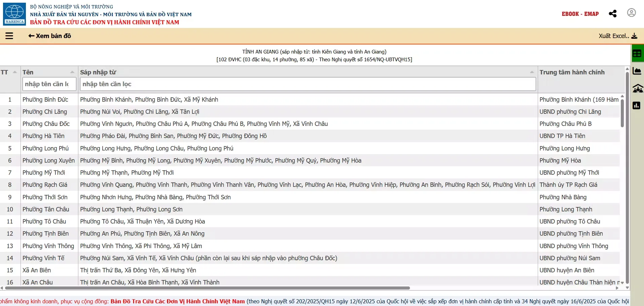Screen dimensions: 644x306
Task: Select the table view icon in sidebar
Action: 637,54
